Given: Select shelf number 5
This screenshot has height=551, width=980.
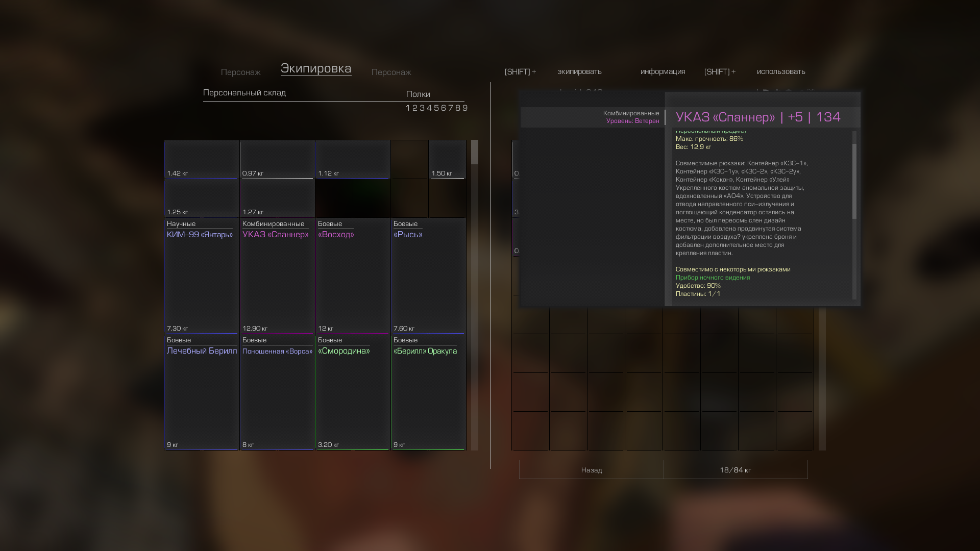Looking at the screenshot, I should (436, 108).
